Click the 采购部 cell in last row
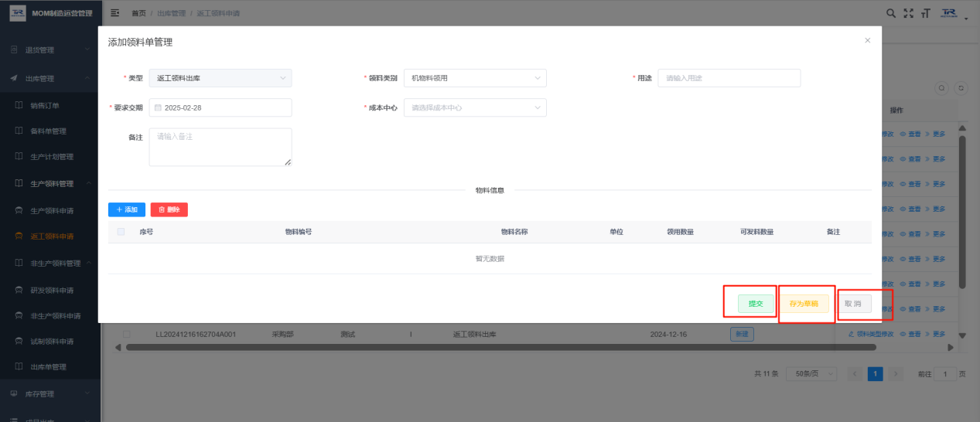This screenshot has width=980, height=422. click(x=281, y=335)
